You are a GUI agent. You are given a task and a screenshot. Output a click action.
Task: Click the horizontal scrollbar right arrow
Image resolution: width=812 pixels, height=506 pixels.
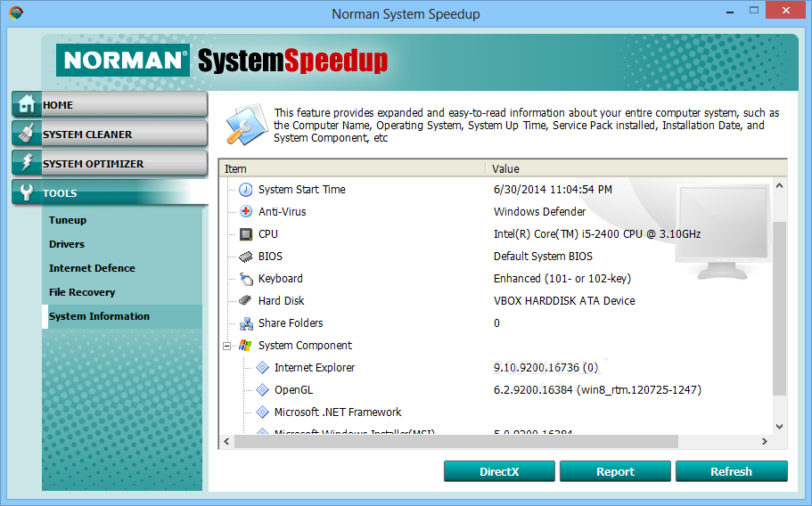[765, 441]
